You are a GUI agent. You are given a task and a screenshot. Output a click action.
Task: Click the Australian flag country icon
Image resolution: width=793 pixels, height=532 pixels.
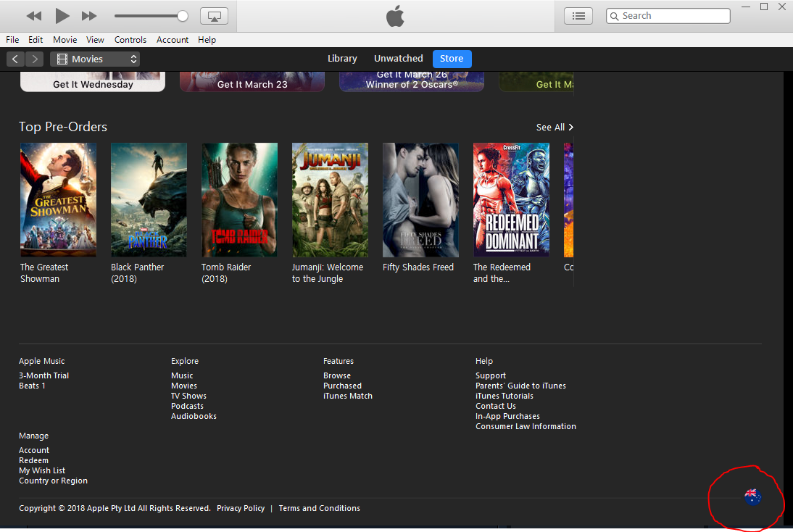(753, 497)
